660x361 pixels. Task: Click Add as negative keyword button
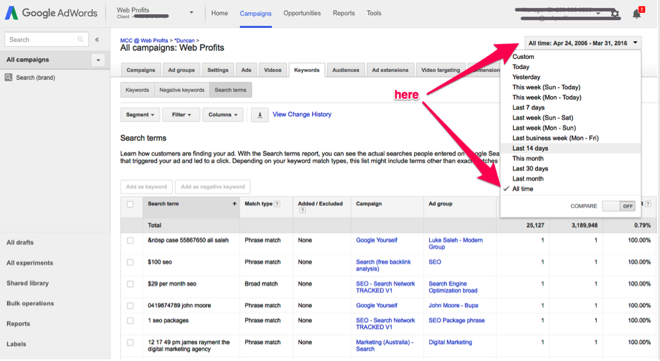coord(213,187)
